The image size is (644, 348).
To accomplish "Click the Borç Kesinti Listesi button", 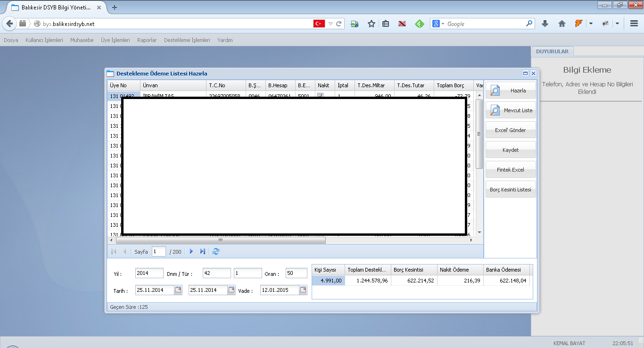I will [x=511, y=190].
